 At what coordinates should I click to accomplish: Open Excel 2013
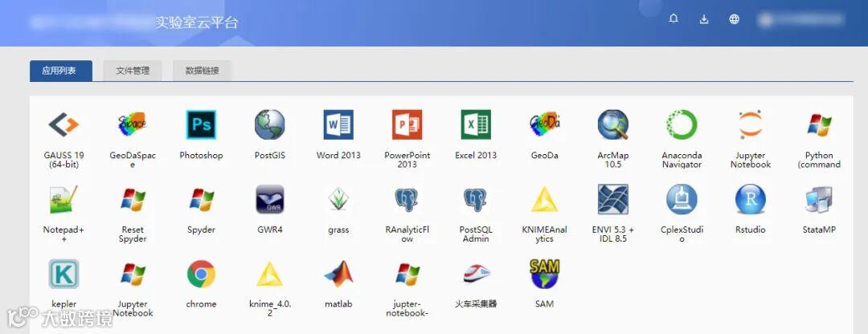click(476, 124)
